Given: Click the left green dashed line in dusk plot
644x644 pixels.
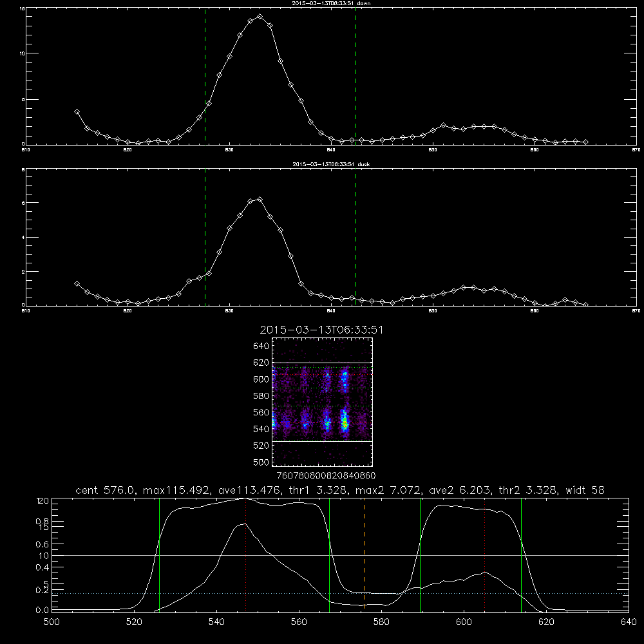Looking at the screenshot, I should click(x=205, y=238).
